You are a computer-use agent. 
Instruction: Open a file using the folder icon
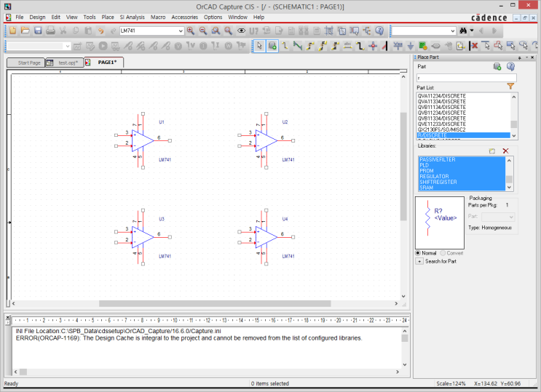25,31
